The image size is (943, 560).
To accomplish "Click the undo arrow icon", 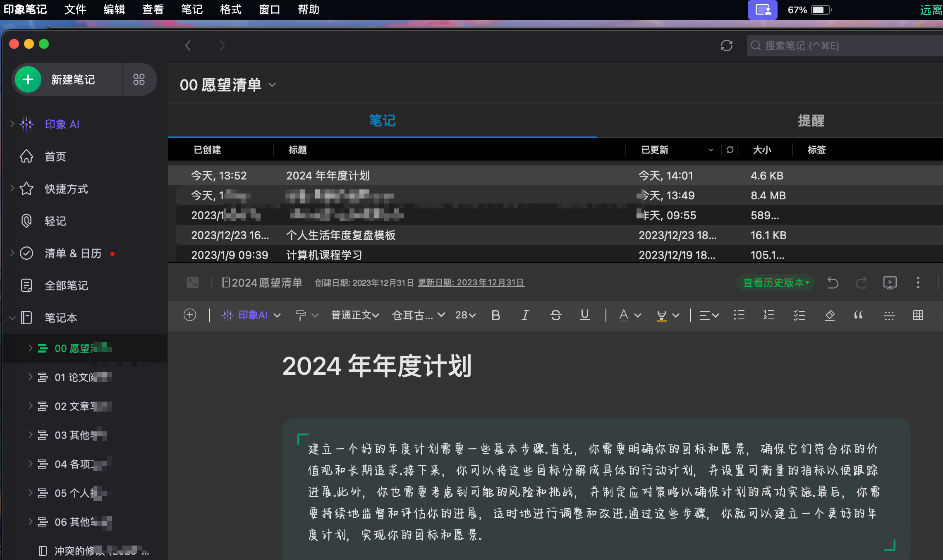I will point(833,283).
